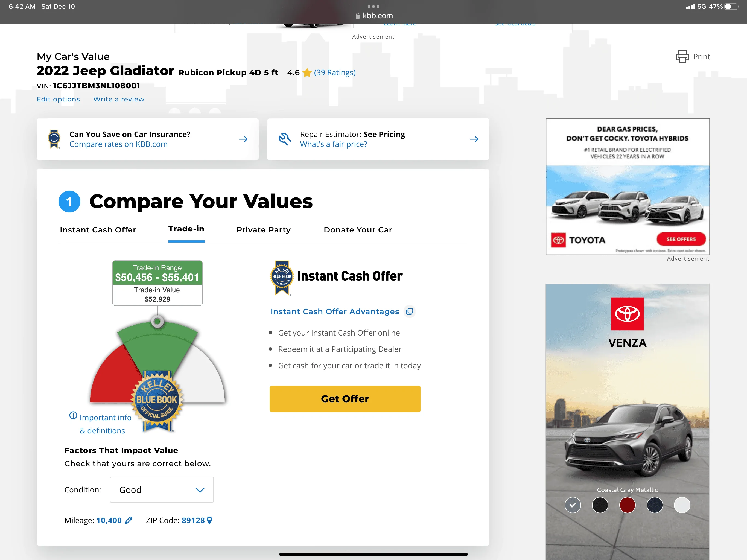Click the location pin icon next to ZIP

[x=209, y=520]
